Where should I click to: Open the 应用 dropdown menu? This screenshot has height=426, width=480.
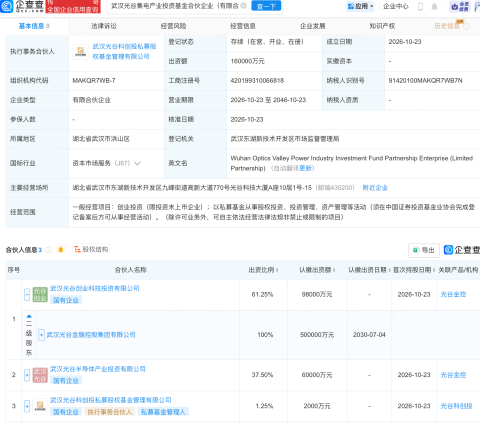pos(360,6)
